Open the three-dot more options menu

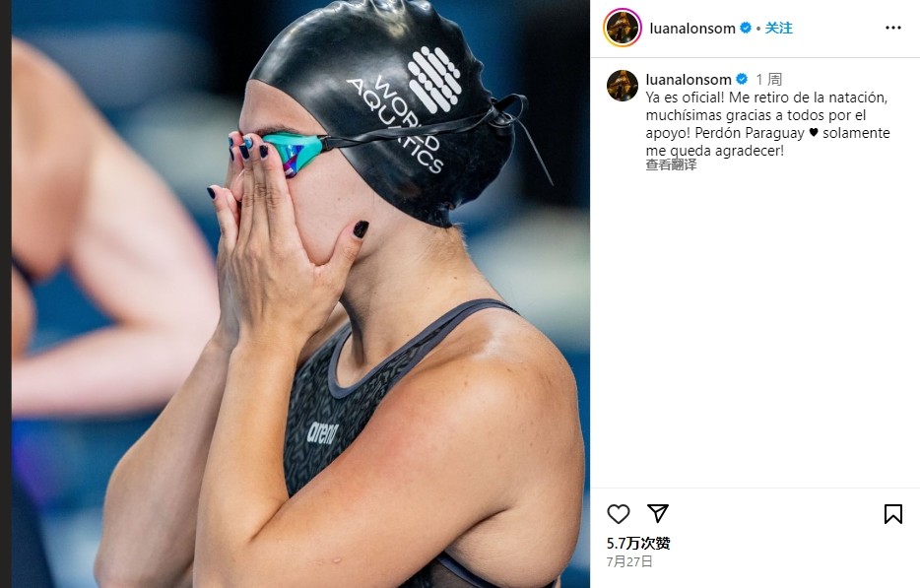click(x=893, y=28)
